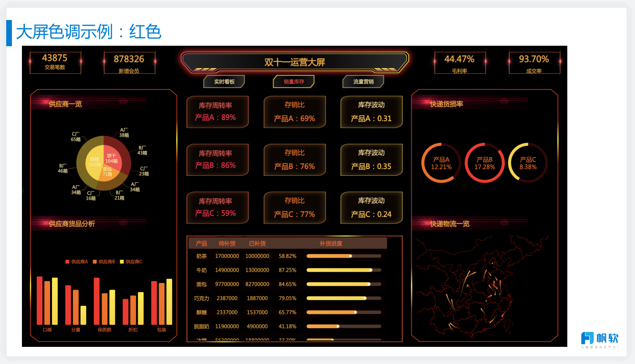Click the 97700000 pending value for 面包
Viewport: 635px width, 364px height.
tap(227, 284)
